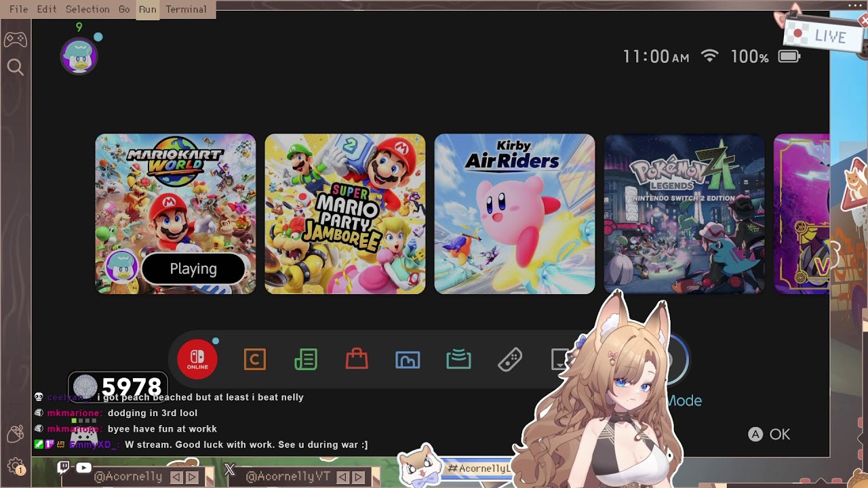Click the magnifier search sidebar icon

15,67
